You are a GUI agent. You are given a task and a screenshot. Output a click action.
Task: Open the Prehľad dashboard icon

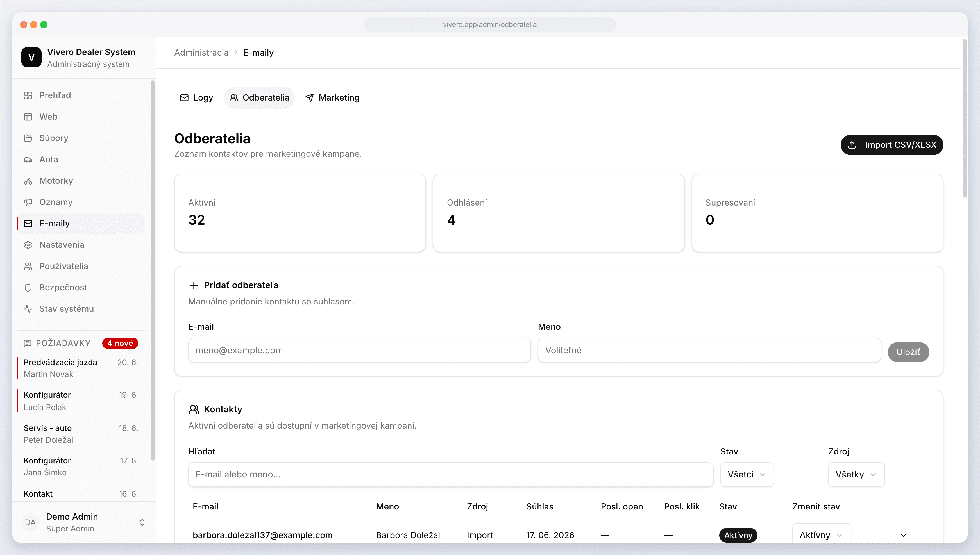coord(28,95)
